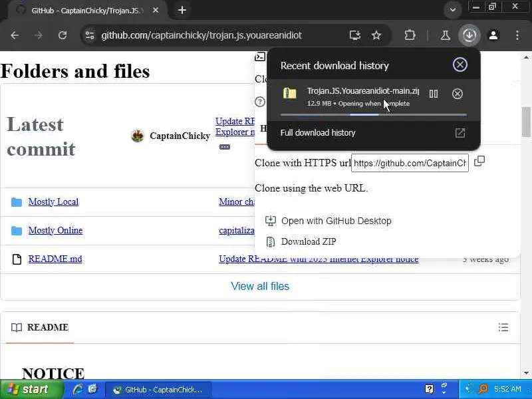
Task: Open the Windows start menu
Action: click(31, 389)
